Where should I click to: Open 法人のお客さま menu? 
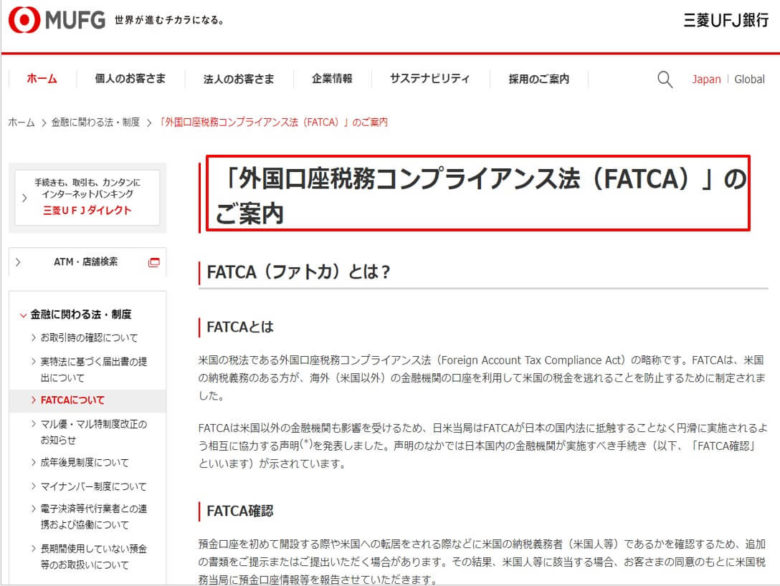(x=239, y=79)
